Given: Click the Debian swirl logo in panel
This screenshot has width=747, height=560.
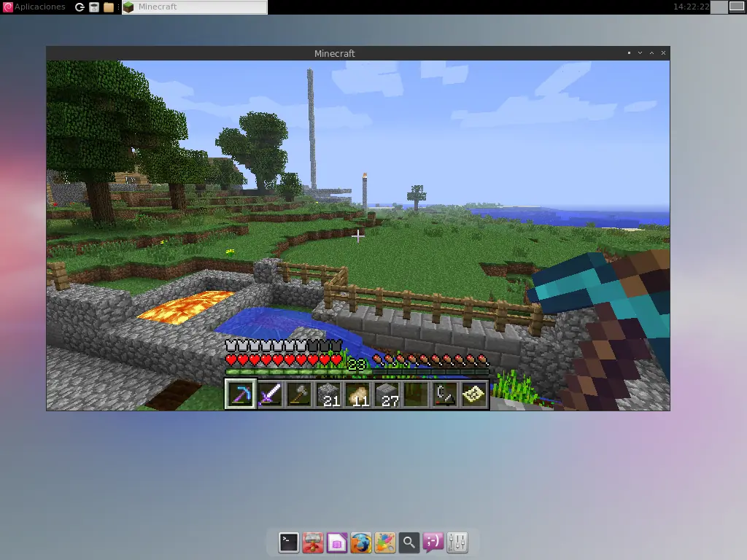Looking at the screenshot, I should [7, 7].
